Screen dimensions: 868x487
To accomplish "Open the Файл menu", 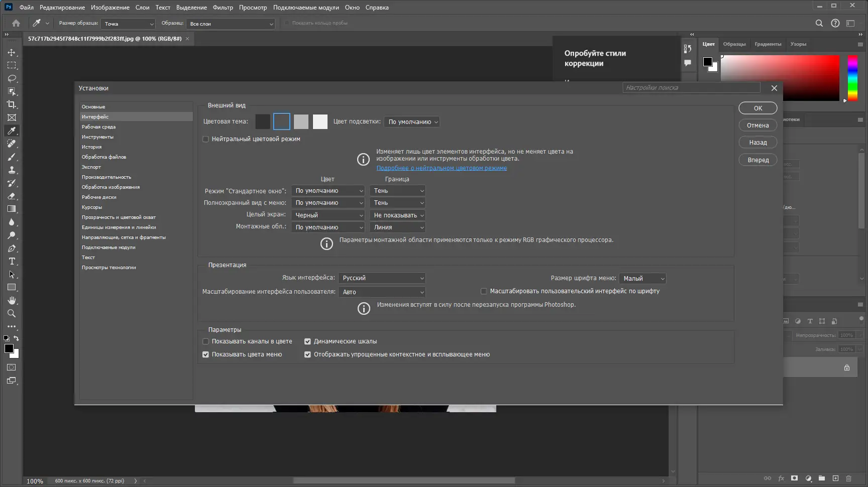I will (x=27, y=8).
